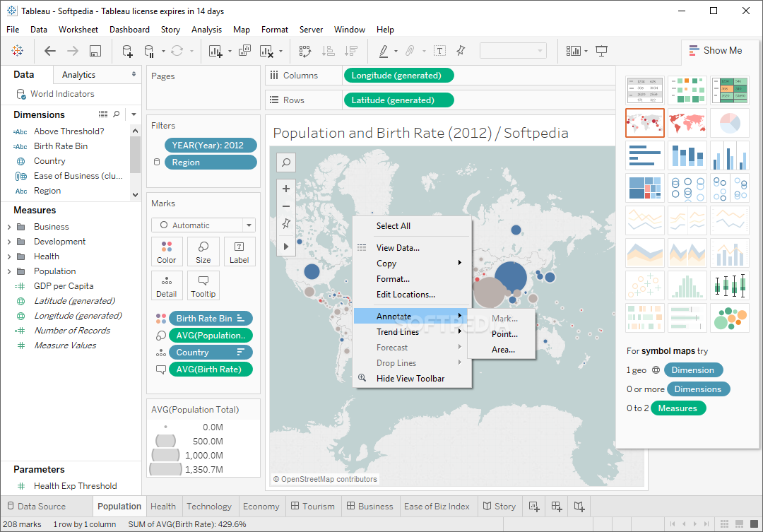Click the Latitude (generated) row pill

coord(398,100)
